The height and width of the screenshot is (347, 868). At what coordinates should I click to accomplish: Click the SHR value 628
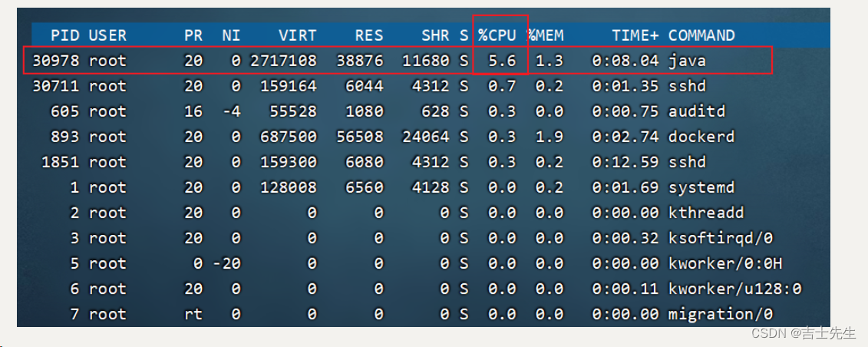point(436,111)
